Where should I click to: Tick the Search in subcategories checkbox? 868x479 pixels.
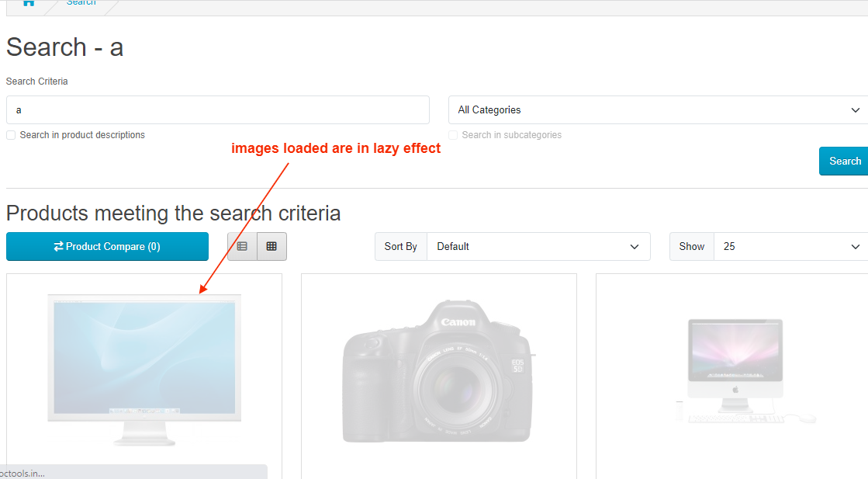pos(453,135)
